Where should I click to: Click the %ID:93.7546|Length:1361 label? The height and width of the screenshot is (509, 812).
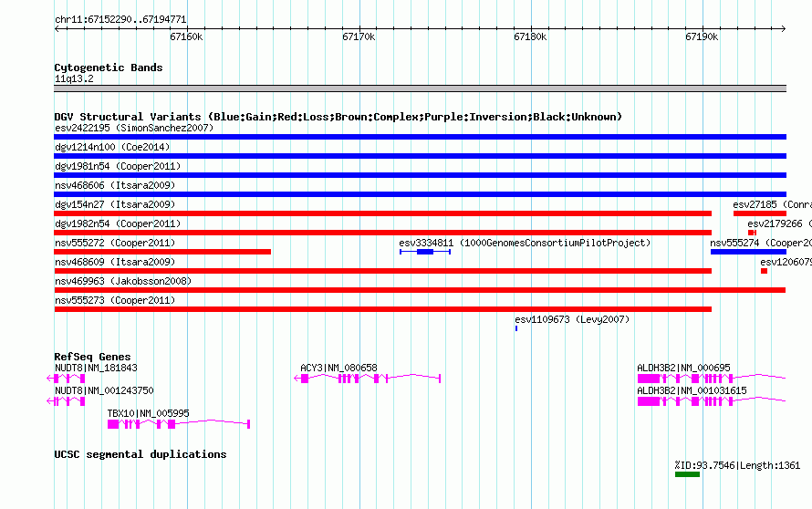[737, 465]
